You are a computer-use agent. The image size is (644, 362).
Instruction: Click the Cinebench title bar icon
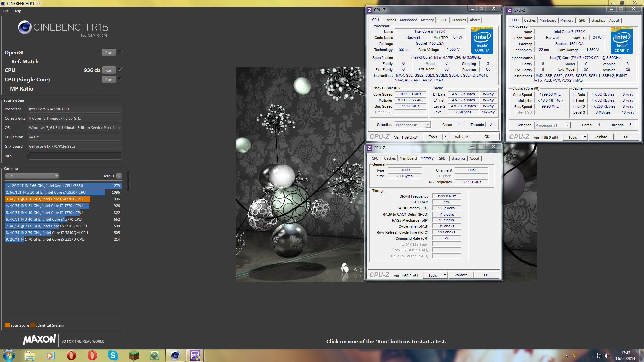click(3, 3)
